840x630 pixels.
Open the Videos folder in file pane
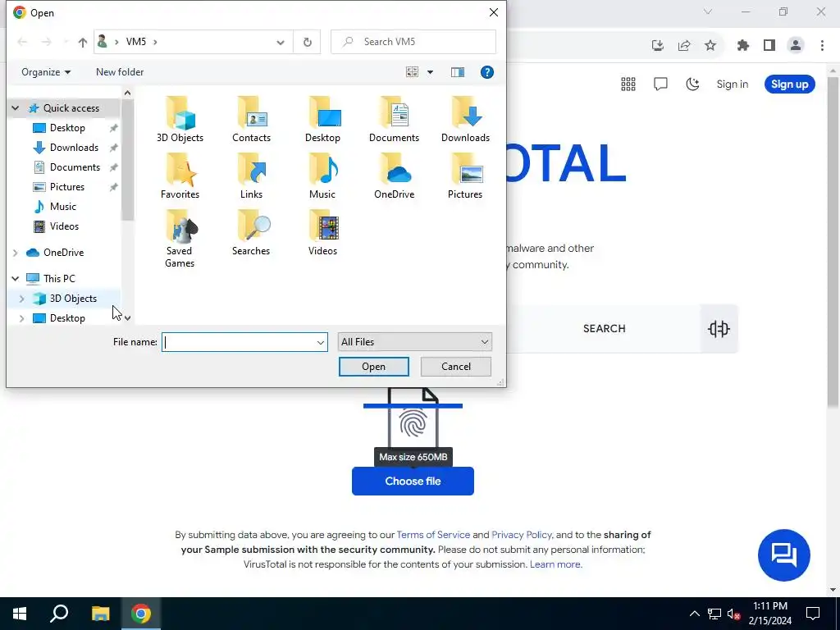tap(322, 233)
